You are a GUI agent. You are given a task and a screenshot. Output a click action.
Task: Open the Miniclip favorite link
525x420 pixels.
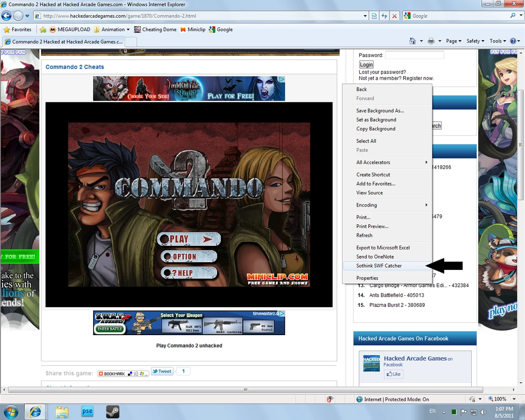[x=192, y=29]
